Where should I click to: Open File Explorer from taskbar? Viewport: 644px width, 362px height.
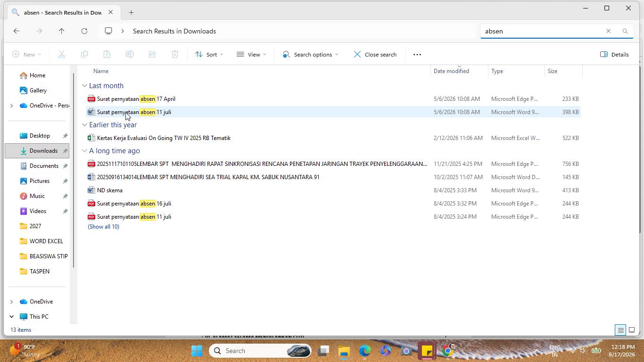344,351
